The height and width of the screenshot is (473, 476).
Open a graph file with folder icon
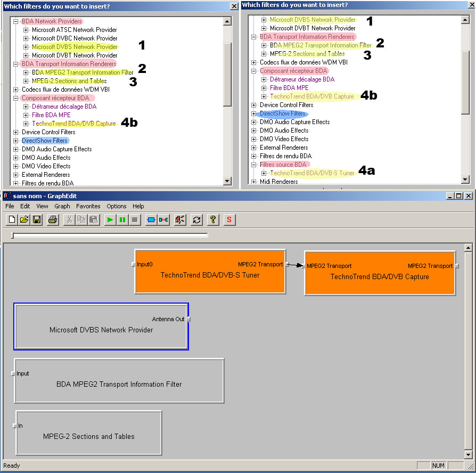[x=24, y=219]
